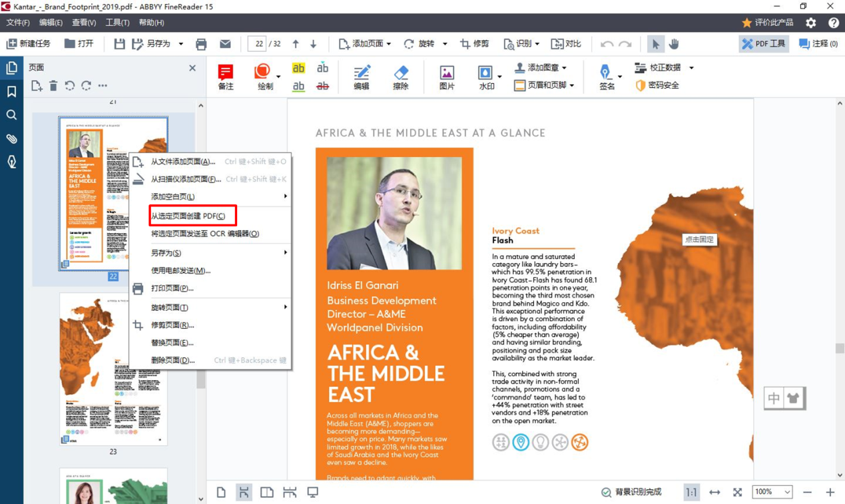Switch to two-page view mode

pyautogui.click(x=266, y=492)
